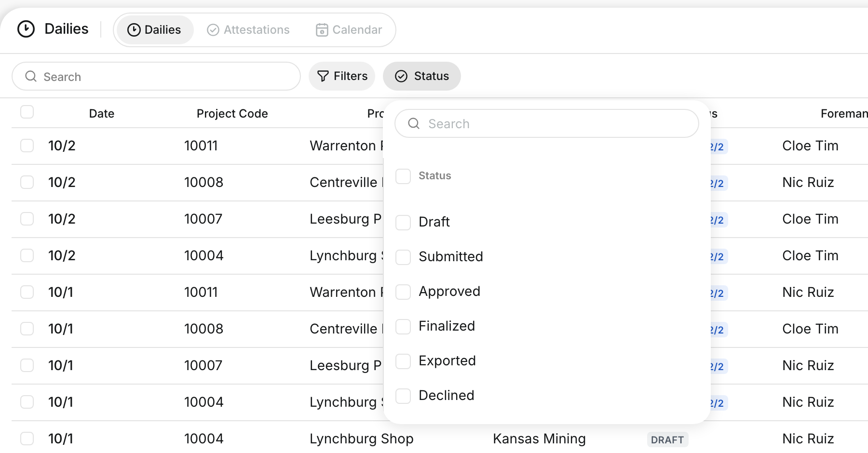Click the Foreman column header

pyautogui.click(x=844, y=114)
